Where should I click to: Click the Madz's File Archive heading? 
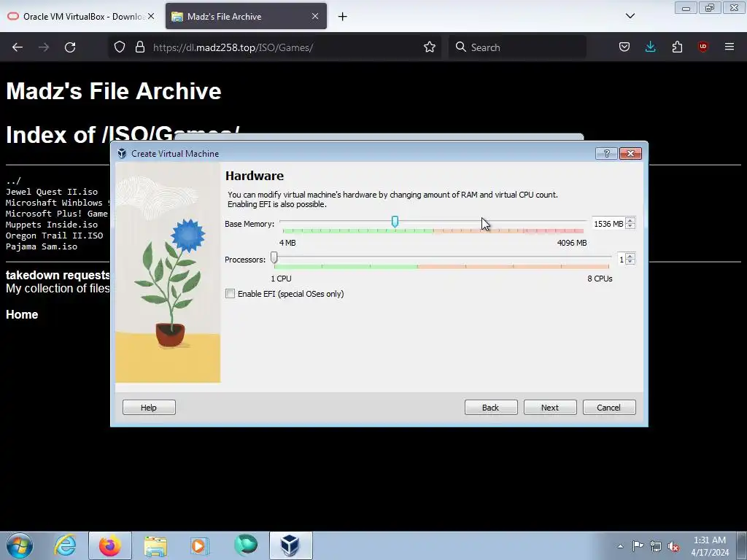[113, 91]
